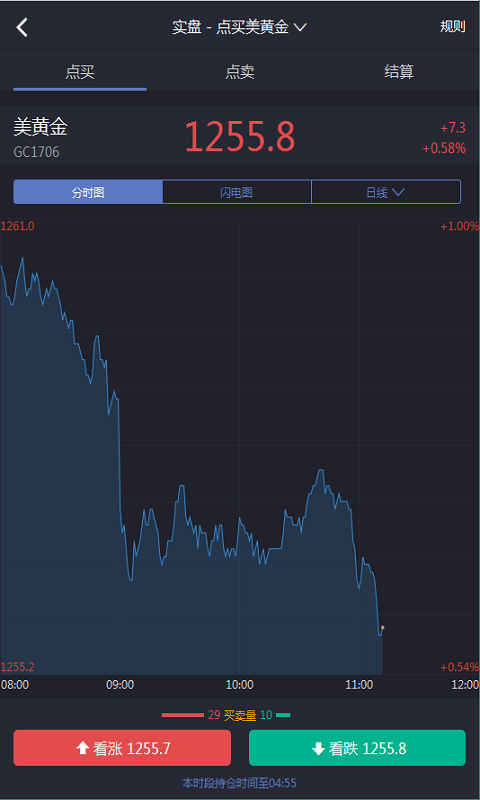Click the up arrow icon on 看涨 button
The height and width of the screenshot is (800, 480).
82,748
